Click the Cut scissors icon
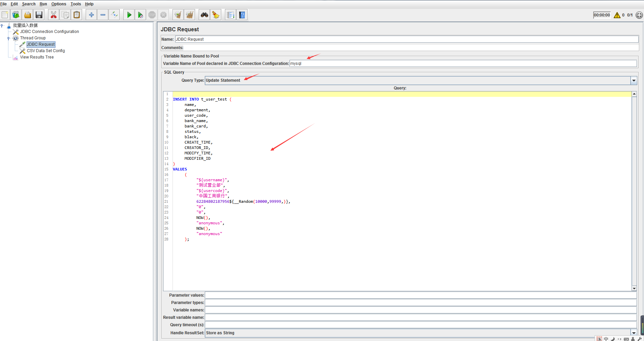 click(53, 15)
